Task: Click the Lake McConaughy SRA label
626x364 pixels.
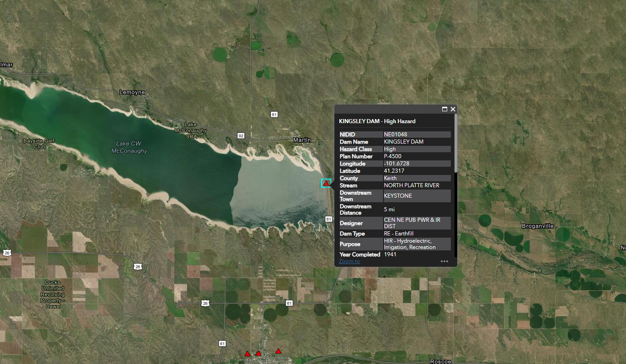Action: (x=190, y=130)
